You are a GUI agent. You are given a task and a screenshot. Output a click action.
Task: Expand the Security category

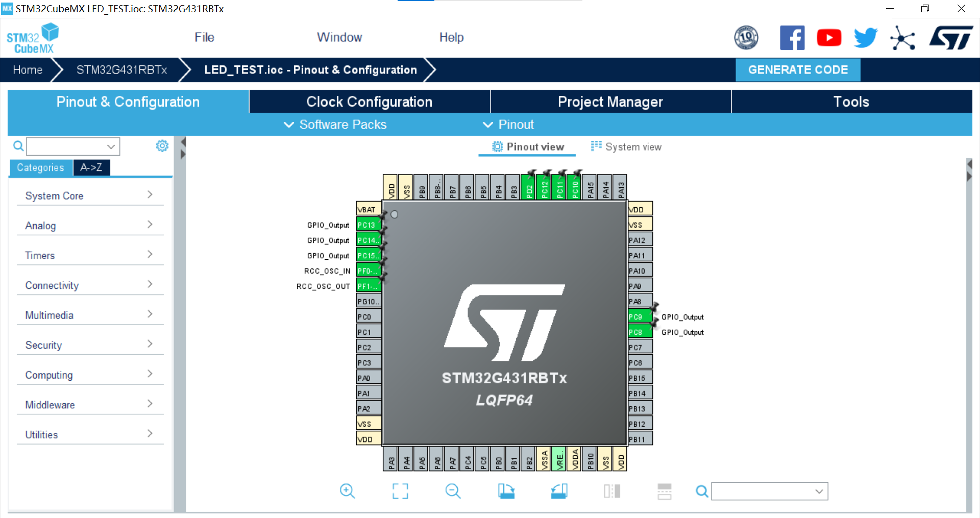point(90,345)
